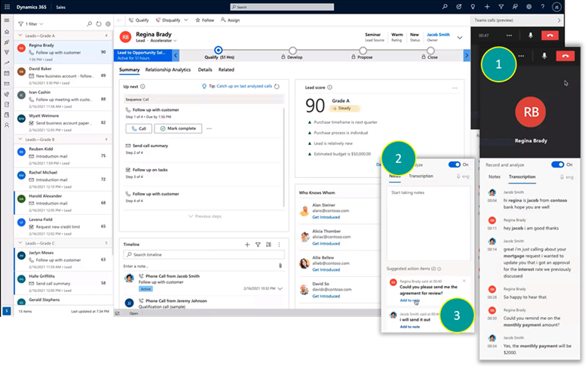Open work list settings gear
The image size is (588, 369).
click(107, 24)
